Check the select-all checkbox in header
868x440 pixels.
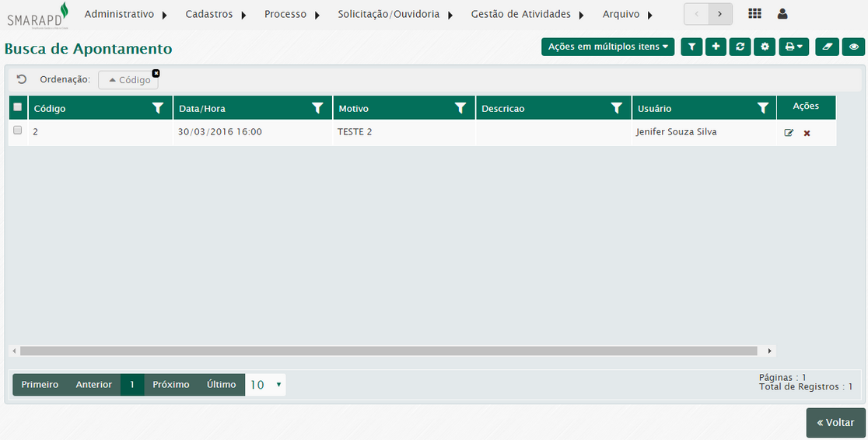18,107
